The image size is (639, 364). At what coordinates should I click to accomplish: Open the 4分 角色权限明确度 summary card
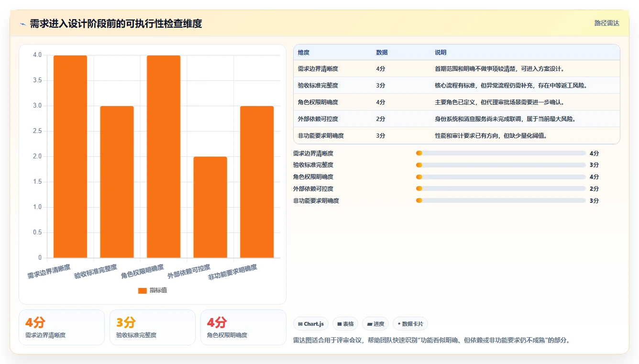click(243, 327)
